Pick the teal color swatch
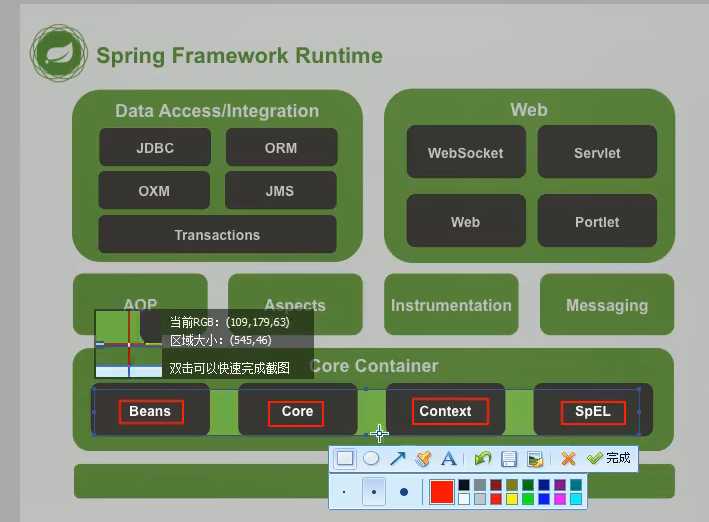 [x=576, y=485]
